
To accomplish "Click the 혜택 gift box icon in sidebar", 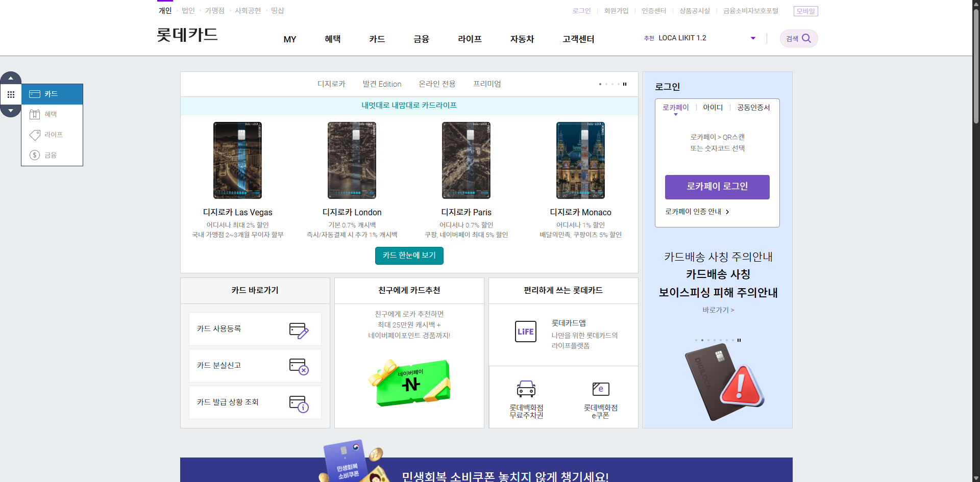I will click(35, 114).
